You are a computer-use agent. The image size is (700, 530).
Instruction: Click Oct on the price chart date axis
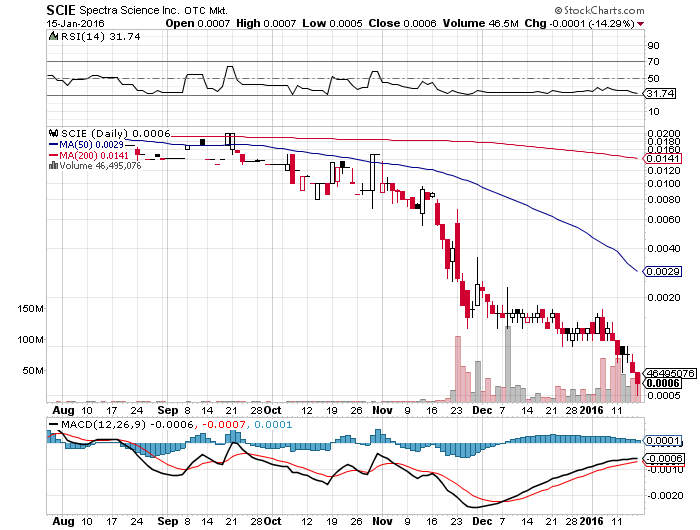[x=272, y=410]
